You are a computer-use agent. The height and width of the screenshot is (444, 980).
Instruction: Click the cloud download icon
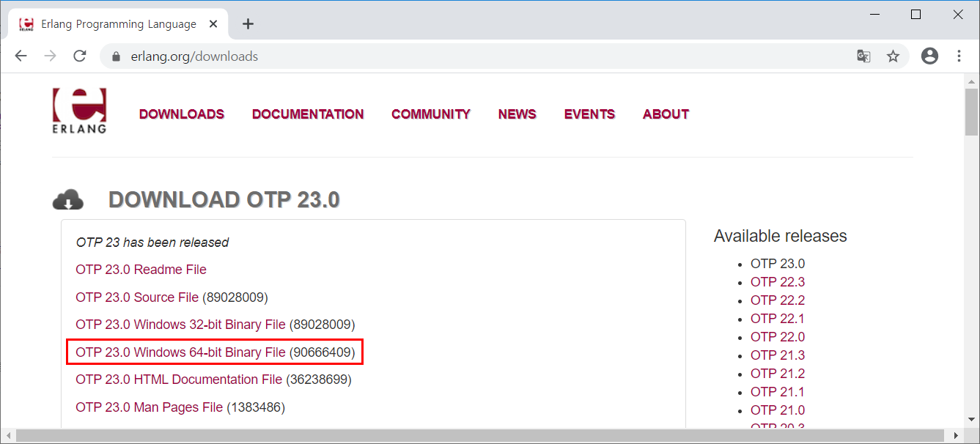pos(67,199)
